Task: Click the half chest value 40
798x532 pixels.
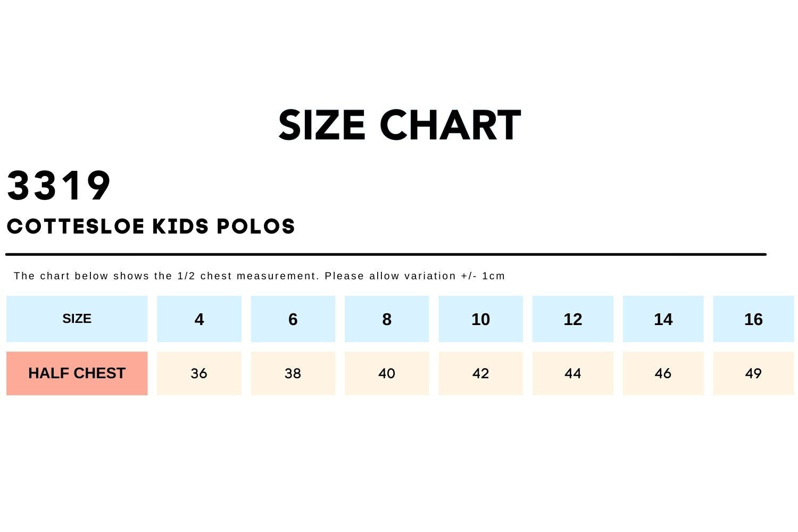Action: (x=387, y=373)
